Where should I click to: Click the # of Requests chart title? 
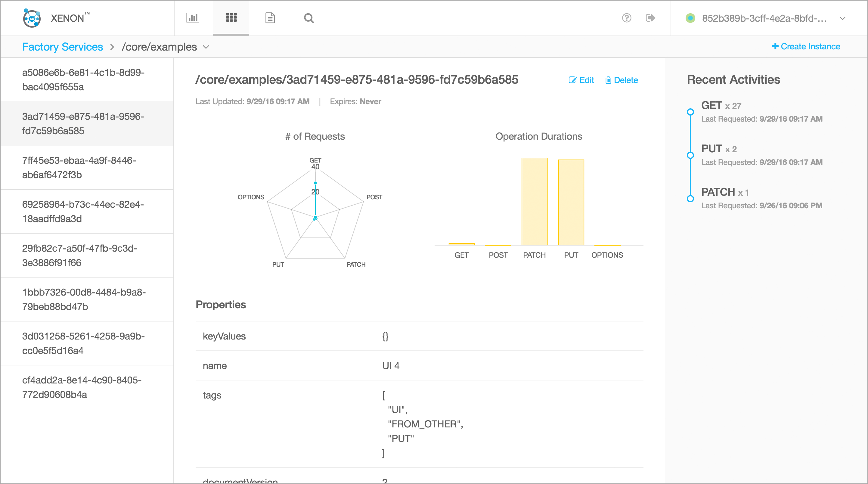(315, 137)
